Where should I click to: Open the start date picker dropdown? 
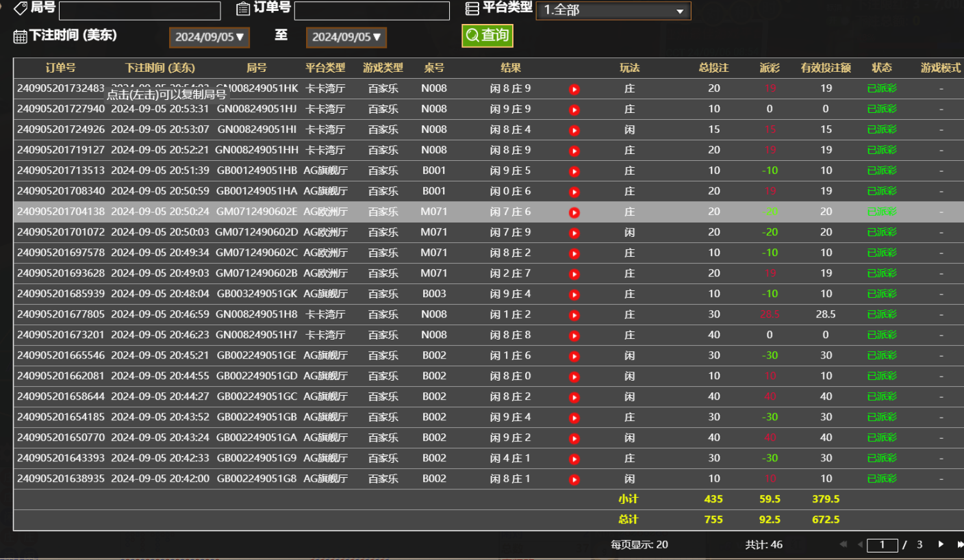tap(210, 37)
